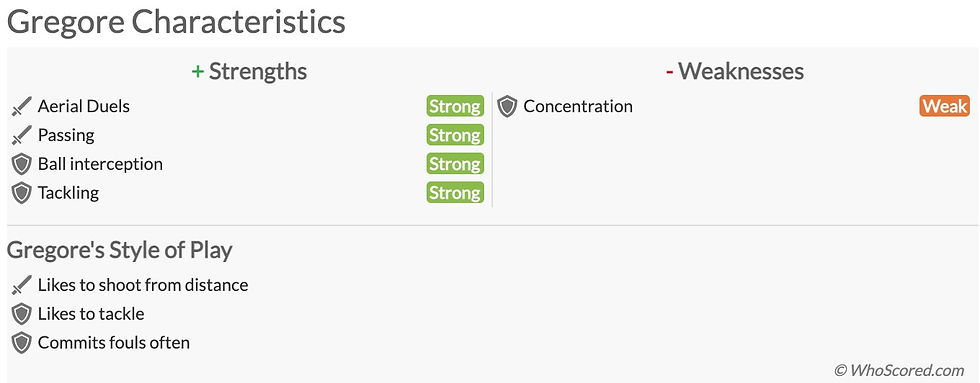980x383 pixels.
Task: Click sword icon by Likes to shoot from distance
Action: click(21, 286)
